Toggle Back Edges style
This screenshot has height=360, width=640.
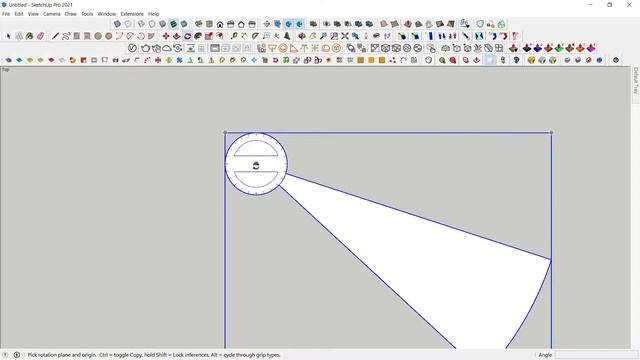pos(128,24)
